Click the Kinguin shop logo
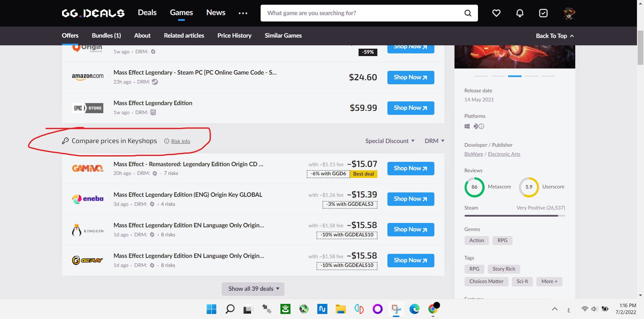 coord(88,230)
